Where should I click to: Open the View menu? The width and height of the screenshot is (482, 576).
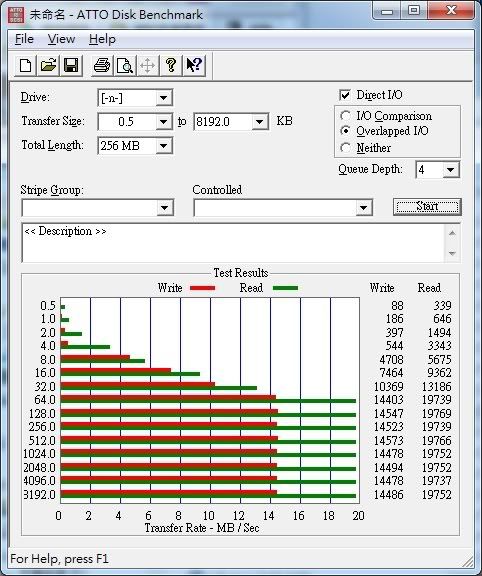click(61, 39)
